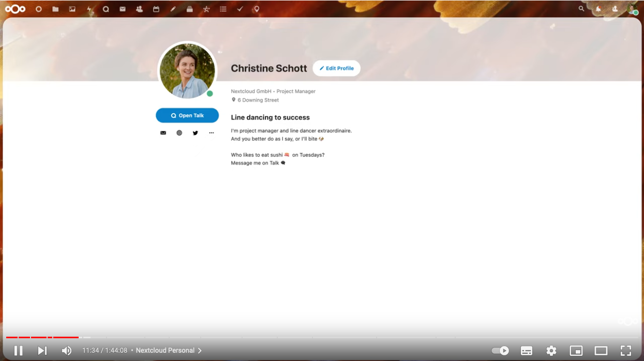Open the Activity lightning bolt icon
The width and height of the screenshot is (644, 361).
click(x=89, y=9)
